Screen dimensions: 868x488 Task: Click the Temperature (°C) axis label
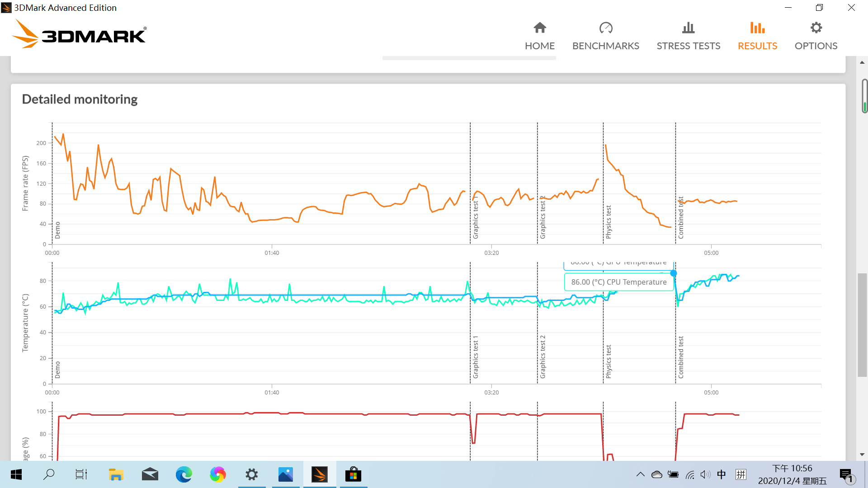tap(25, 323)
